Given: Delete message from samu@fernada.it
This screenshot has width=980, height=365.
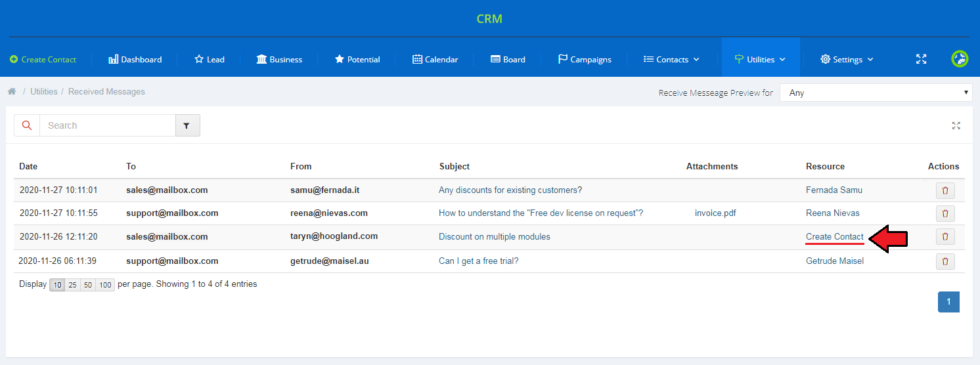Looking at the screenshot, I should 945,190.
